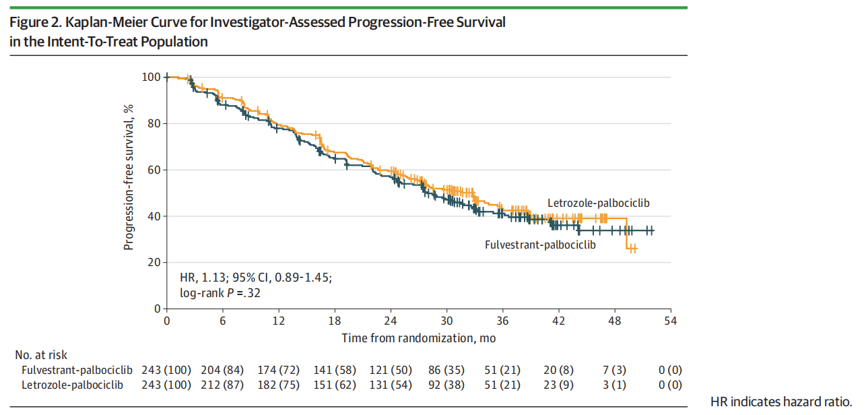Click the 'No. at risk' table heading

[x=41, y=355]
